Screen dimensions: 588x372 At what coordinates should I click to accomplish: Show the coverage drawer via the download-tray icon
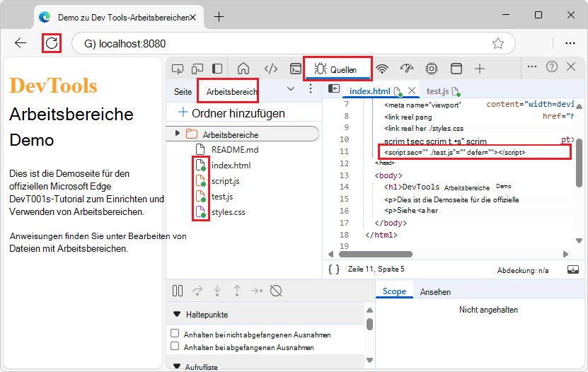click(573, 269)
